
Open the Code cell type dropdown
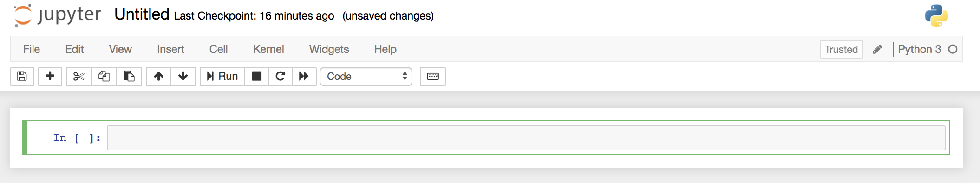(366, 76)
